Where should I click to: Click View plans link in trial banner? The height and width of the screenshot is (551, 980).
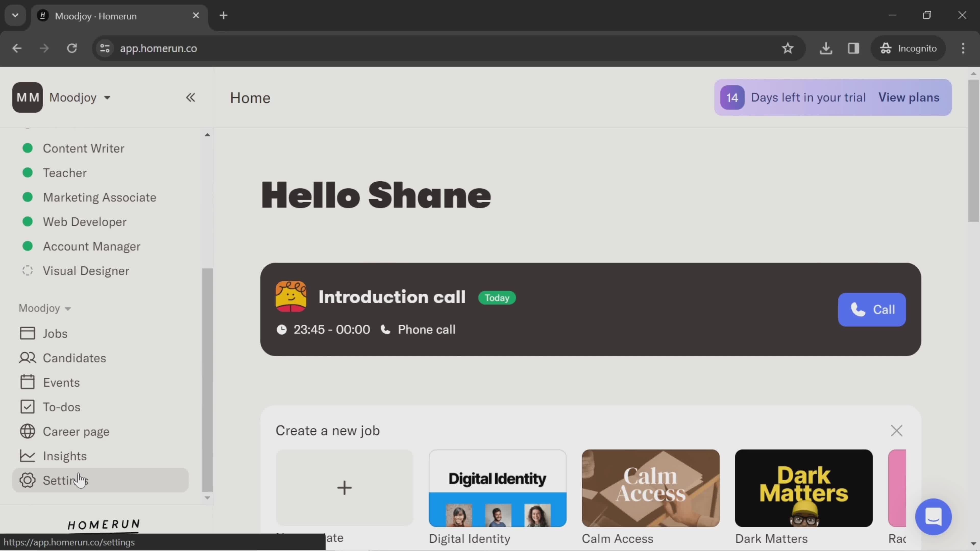pyautogui.click(x=909, y=97)
